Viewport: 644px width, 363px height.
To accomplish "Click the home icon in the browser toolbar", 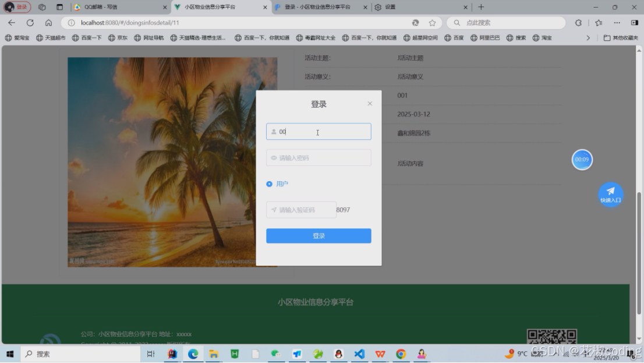I will pos(48,22).
